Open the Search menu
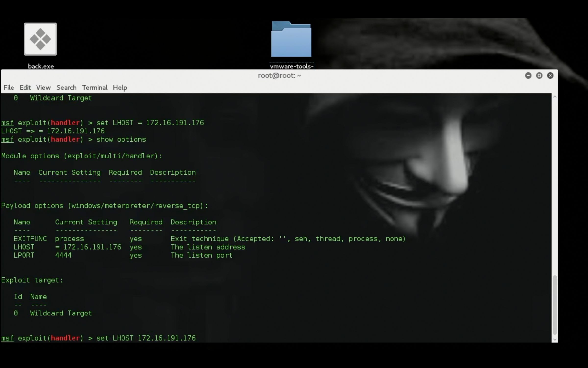The width and height of the screenshot is (588, 368). [66, 88]
